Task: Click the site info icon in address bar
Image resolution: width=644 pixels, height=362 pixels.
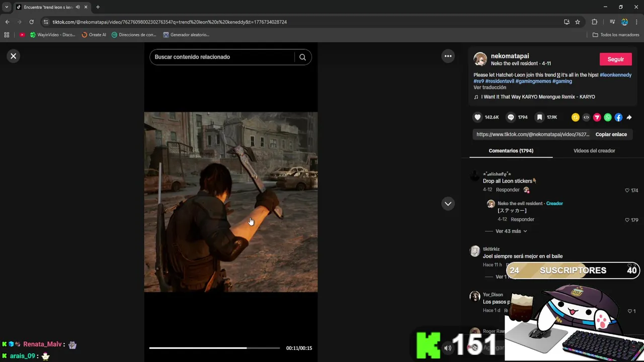Action: tap(46, 22)
